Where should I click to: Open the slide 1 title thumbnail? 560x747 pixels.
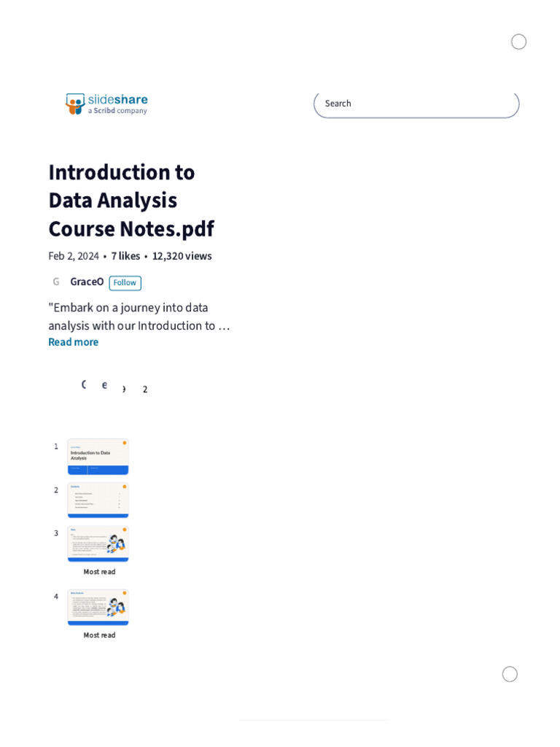pyautogui.click(x=98, y=457)
